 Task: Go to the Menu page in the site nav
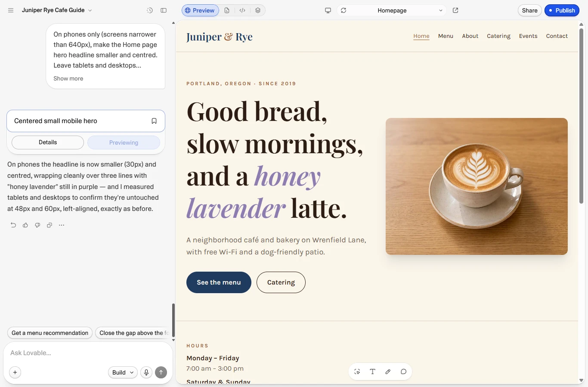(446, 36)
